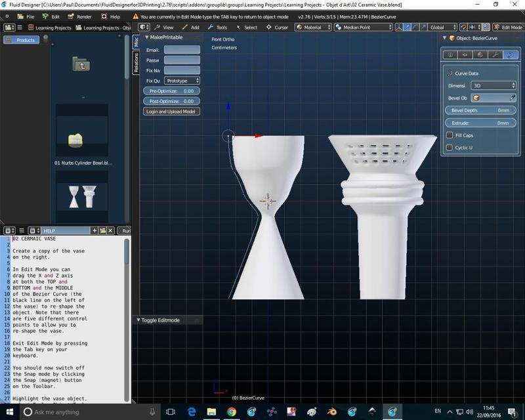Image resolution: width=525 pixels, height=420 pixels.
Task: Click the Email input field
Action: click(182, 50)
